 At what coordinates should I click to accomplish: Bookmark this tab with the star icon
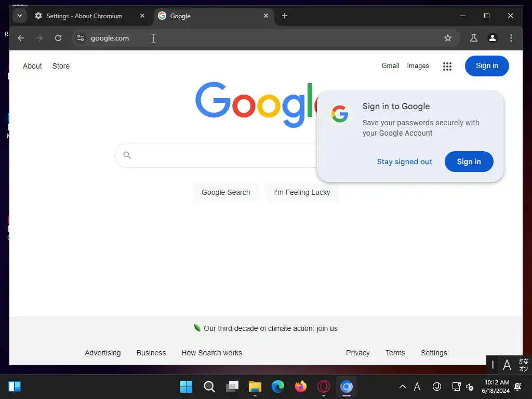448,38
